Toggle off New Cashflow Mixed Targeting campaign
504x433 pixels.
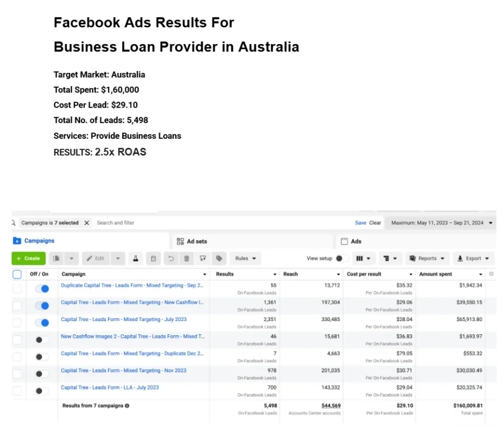coord(42,306)
